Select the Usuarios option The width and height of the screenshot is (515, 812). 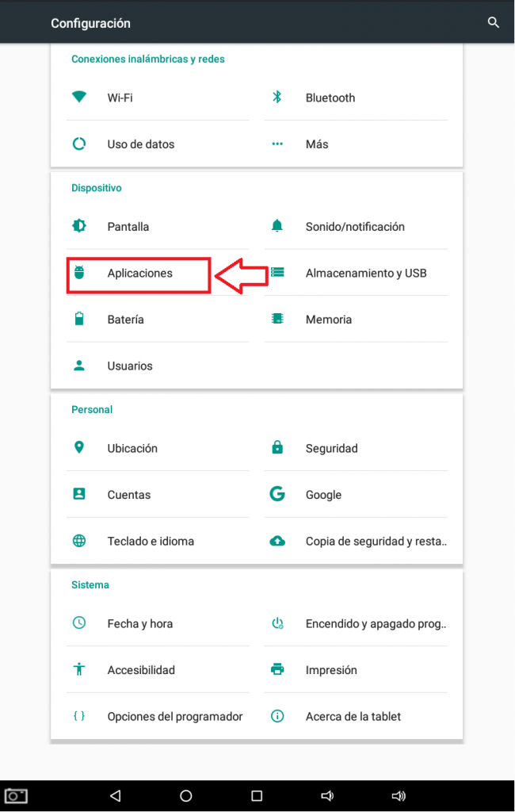pos(130,366)
